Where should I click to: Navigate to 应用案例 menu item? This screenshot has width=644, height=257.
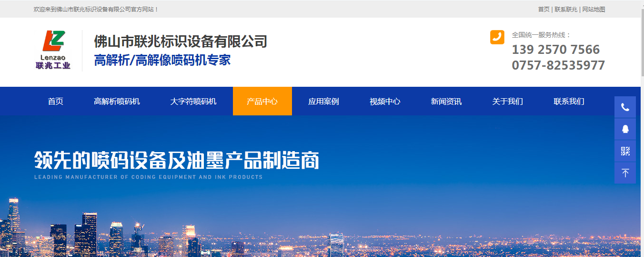click(323, 101)
